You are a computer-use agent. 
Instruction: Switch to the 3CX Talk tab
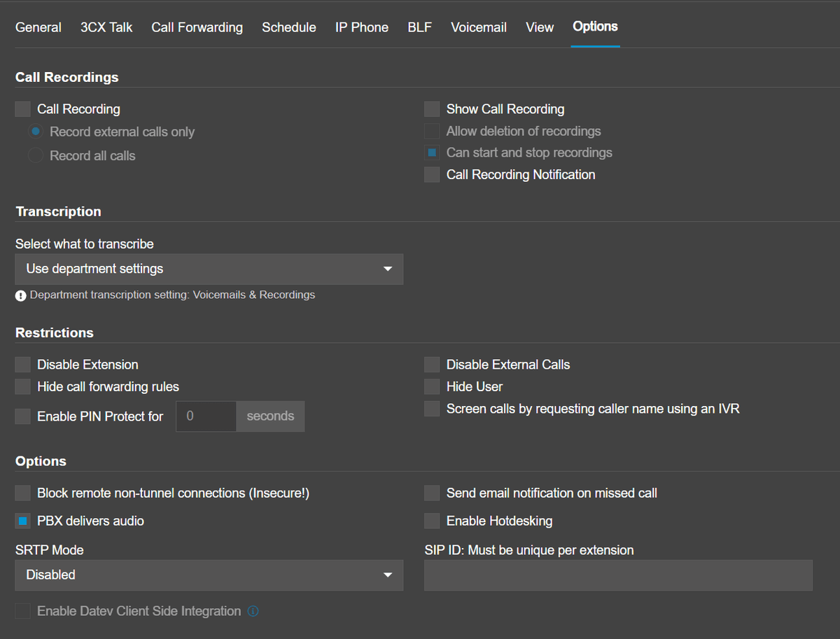click(x=106, y=27)
